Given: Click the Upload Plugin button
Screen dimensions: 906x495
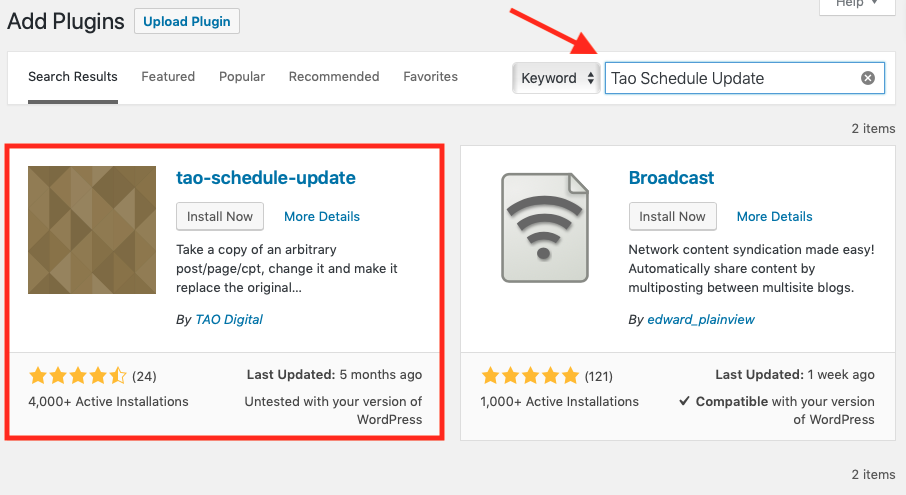Looking at the screenshot, I should coord(186,21).
